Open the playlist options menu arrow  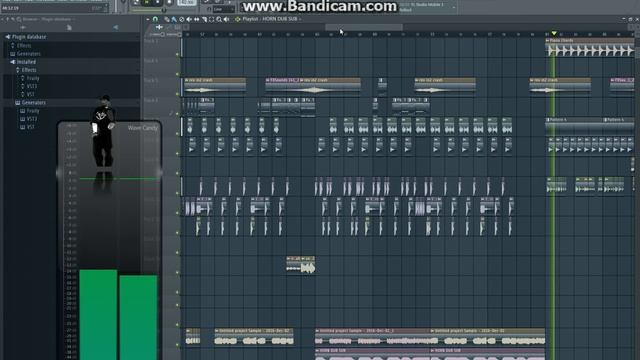pyautogui.click(x=148, y=19)
